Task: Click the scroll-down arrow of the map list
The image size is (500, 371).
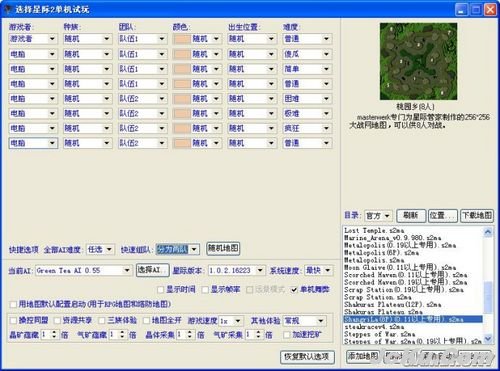Action: (488, 339)
